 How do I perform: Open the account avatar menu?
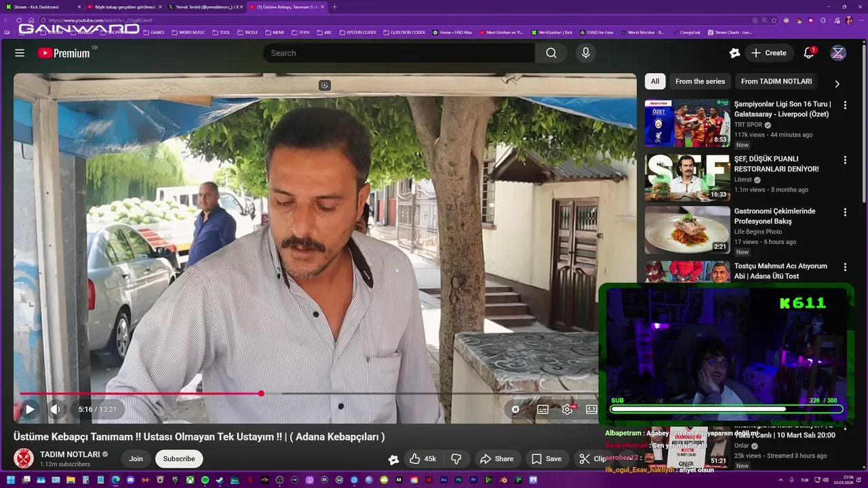(838, 53)
